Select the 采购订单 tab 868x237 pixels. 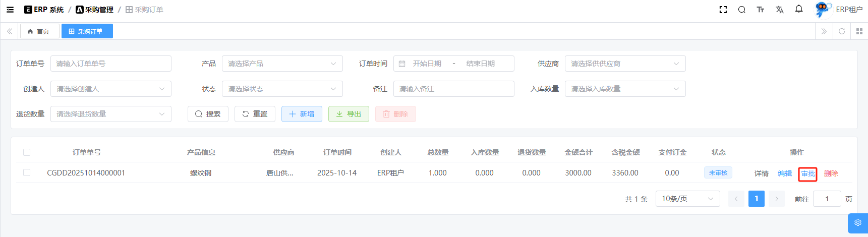(87, 31)
